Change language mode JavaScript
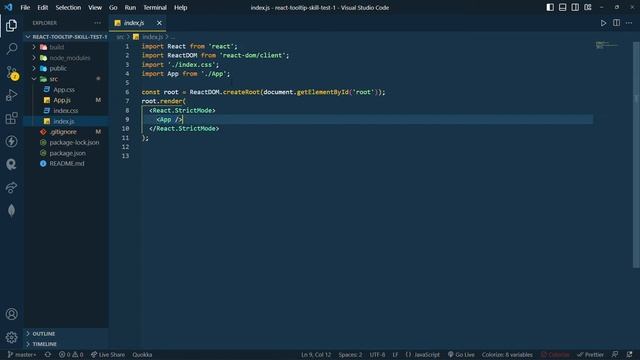This screenshot has height=360, width=640. tap(423, 355)
